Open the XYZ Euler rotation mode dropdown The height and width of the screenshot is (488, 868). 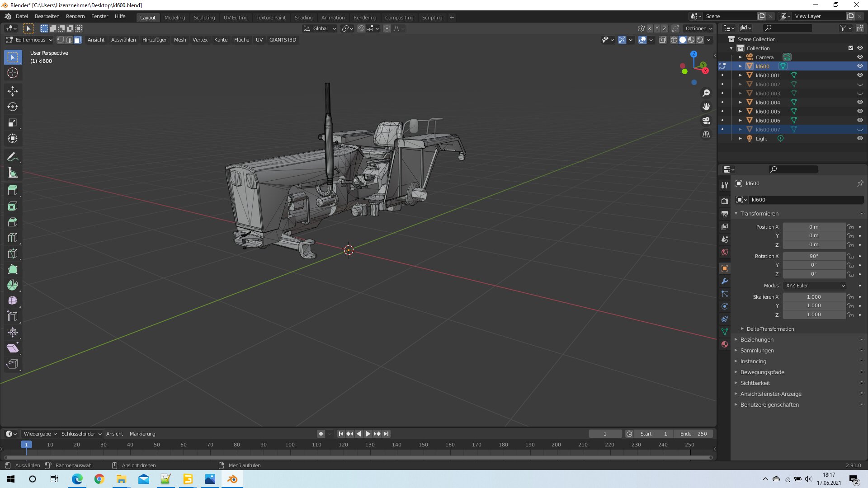click(815, 286)
